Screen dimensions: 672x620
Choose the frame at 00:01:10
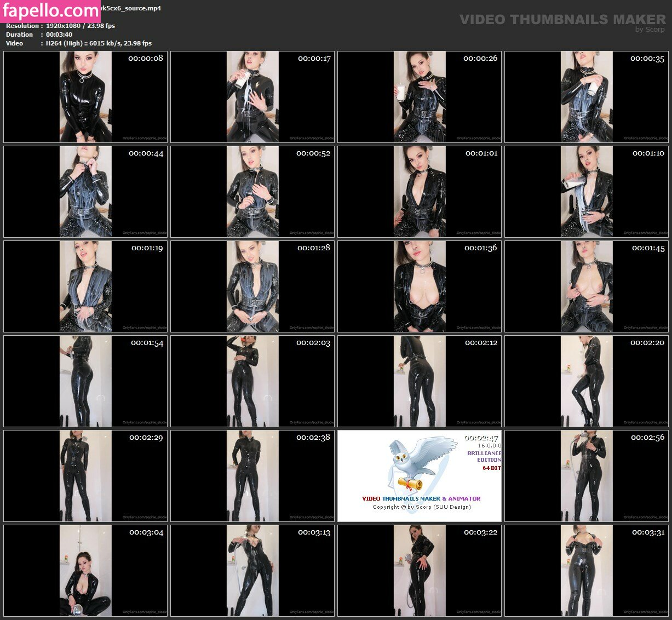coord(587,192)
